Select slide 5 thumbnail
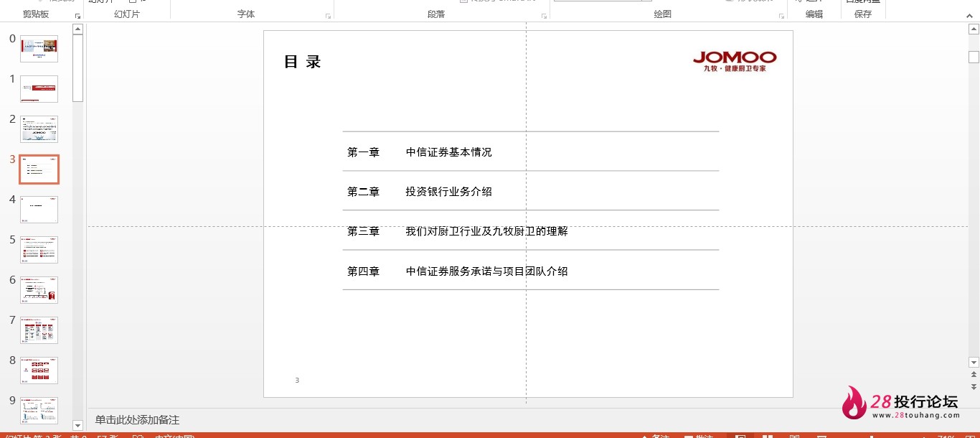Screen dimensions: 980x438 click(x=39, y=250)
